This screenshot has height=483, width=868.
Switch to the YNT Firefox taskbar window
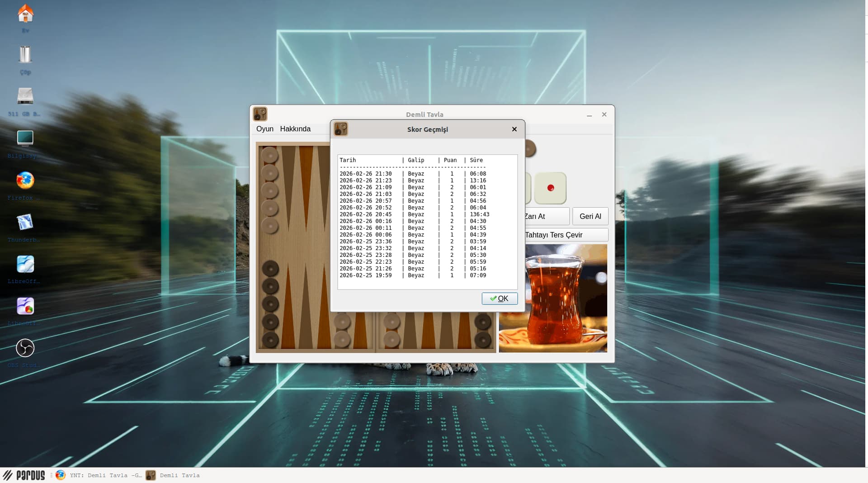[99, 475]
